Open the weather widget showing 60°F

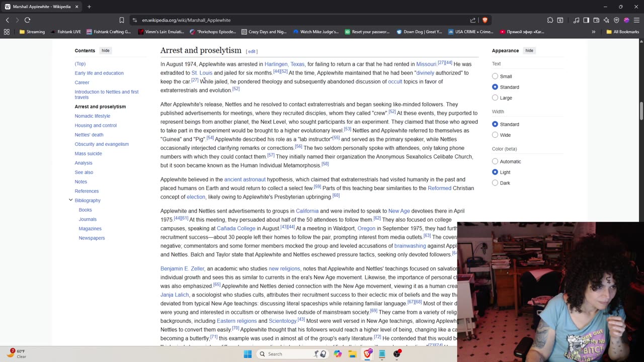[17, 353]
